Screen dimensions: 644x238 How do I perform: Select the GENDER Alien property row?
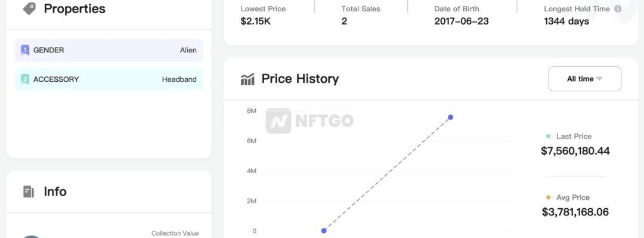[x=109, y=50]
